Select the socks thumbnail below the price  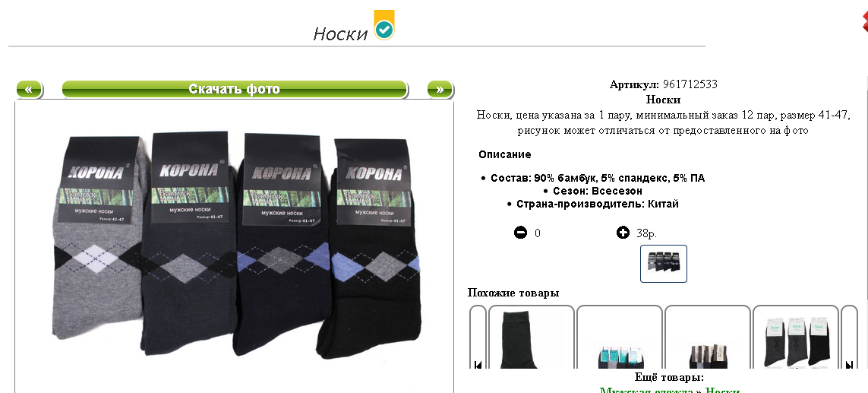pos(664,264)
